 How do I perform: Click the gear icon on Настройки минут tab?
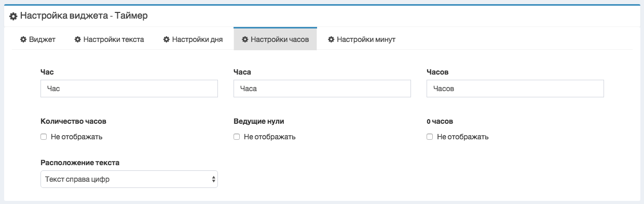pyautogui.click(x=331, y=39)
